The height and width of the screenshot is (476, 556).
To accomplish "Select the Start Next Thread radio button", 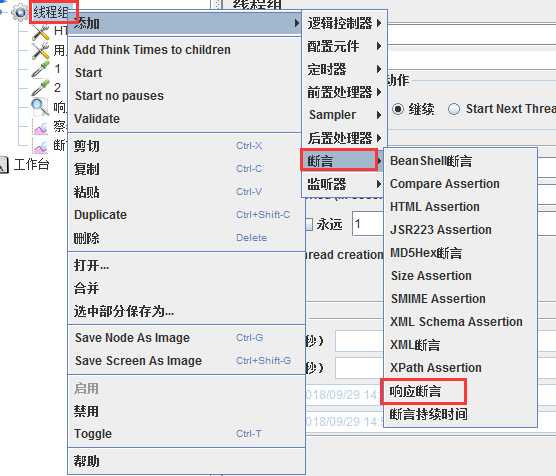I will tap(454, 109).
